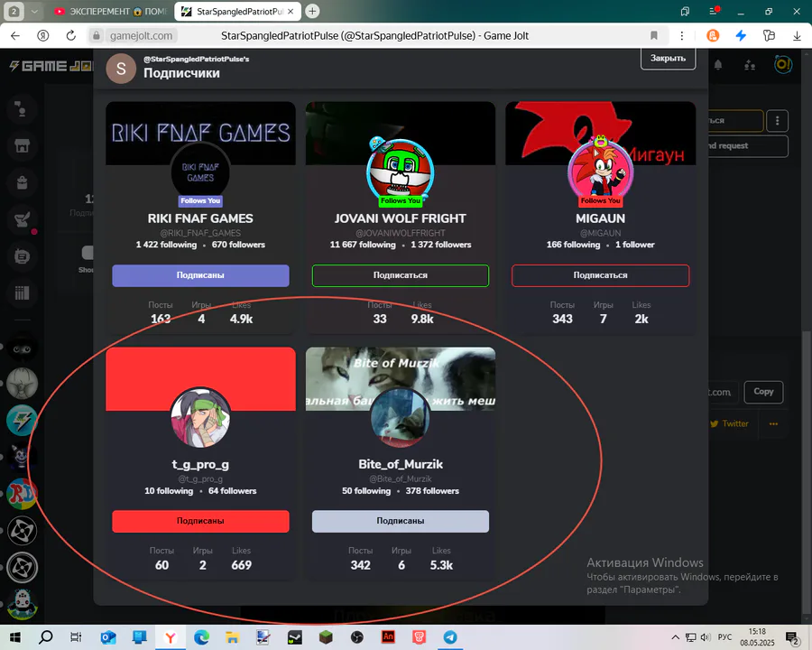Open the t_g_pro_g profile name

coord(200,464)
